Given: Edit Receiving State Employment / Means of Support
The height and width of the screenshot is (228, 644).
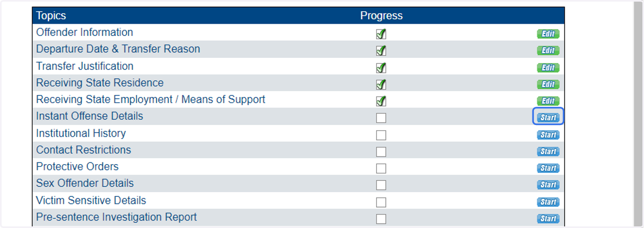Looking at the screenshot, I should click(548, 101).
